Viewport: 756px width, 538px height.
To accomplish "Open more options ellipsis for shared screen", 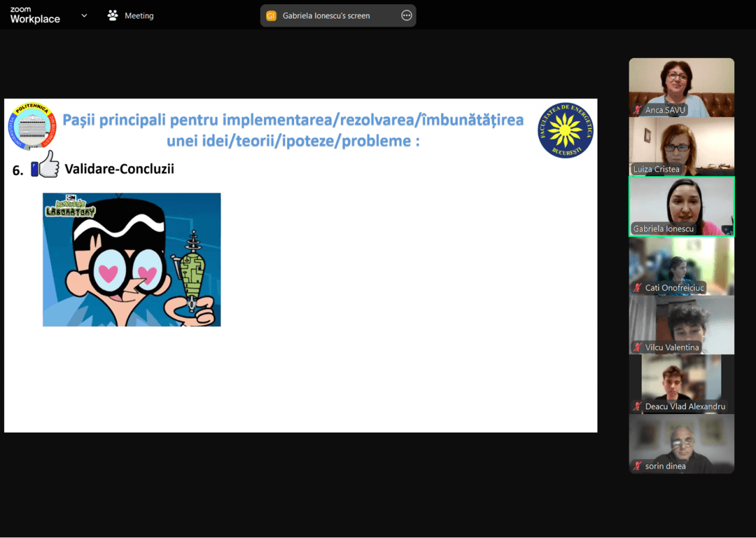I will click(407, 15).
